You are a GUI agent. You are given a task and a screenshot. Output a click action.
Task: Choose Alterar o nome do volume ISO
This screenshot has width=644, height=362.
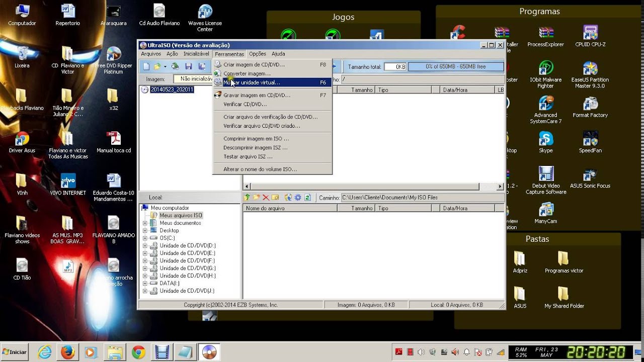[272, 169]
